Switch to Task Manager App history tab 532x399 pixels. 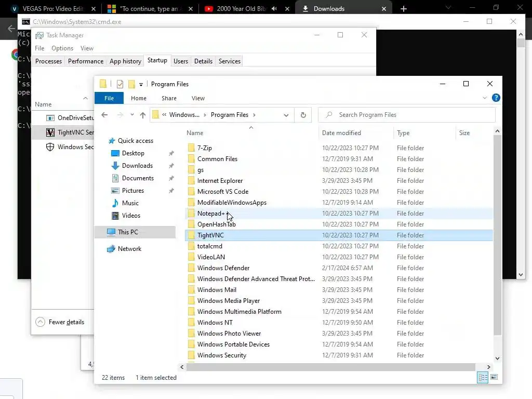coord(125,61)
